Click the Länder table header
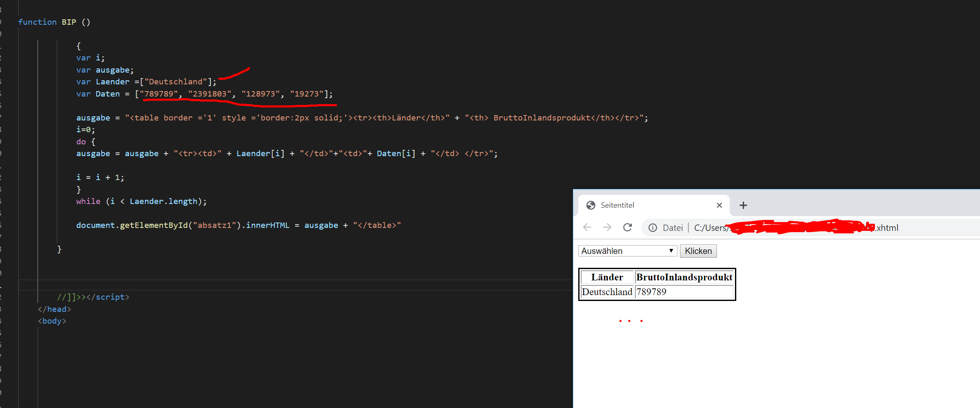Viewport: 980px width, 408px height. pos(607,277)
